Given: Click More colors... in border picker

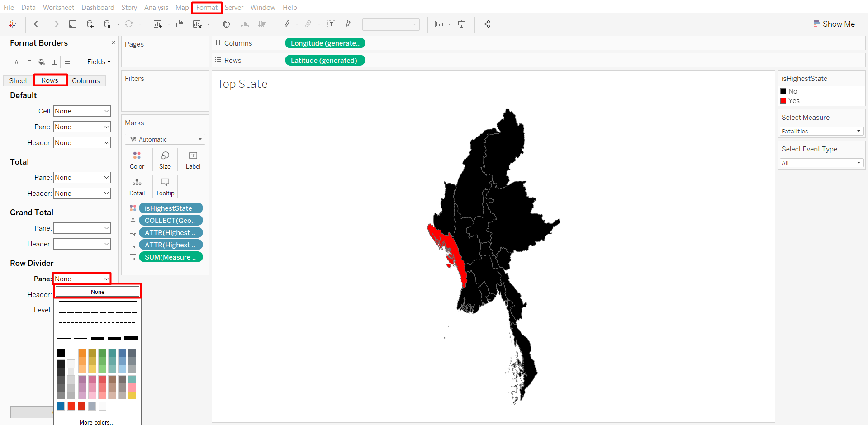Looking at the screenshot, I should (x=97, y=422).
